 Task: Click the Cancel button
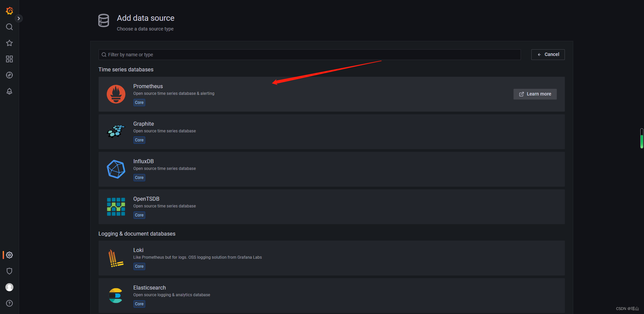tap(548, 55)
